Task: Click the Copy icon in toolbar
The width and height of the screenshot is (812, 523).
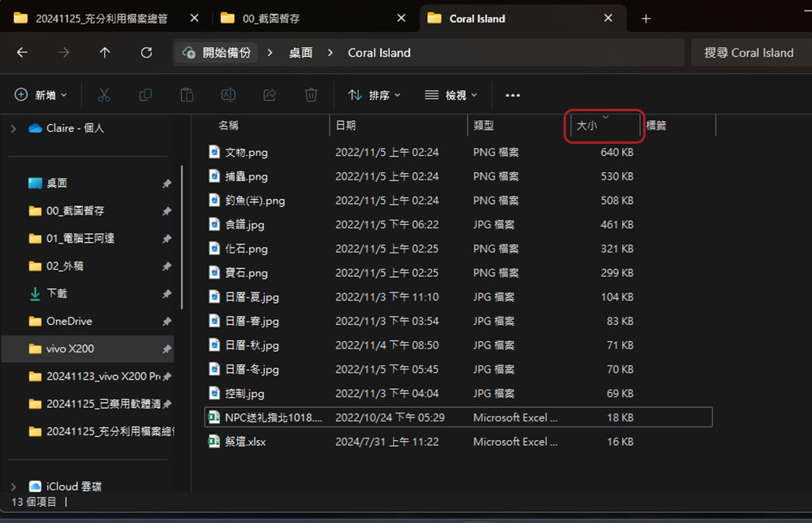Action: click(x=145, y=95)
